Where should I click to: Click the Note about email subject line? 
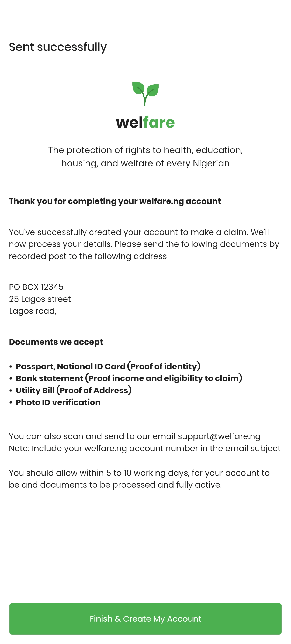pos(145,448)
